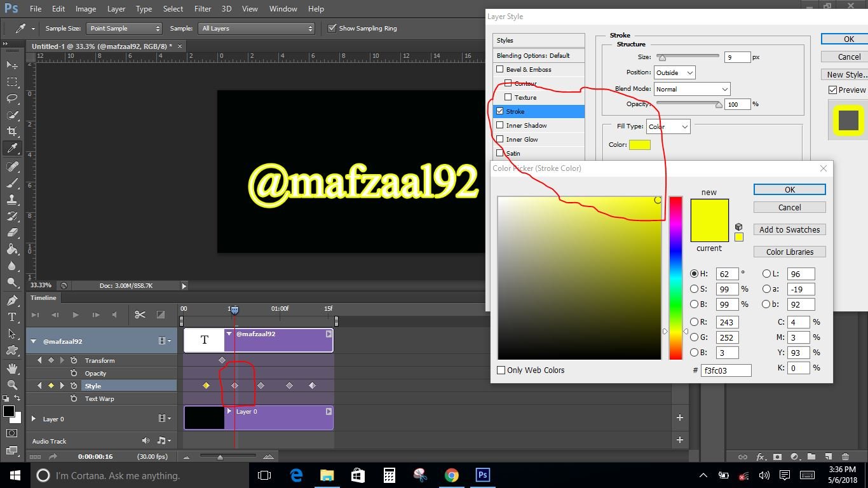
Task: Select the Timeline panel tab
Action: click(x=44, y=297)
